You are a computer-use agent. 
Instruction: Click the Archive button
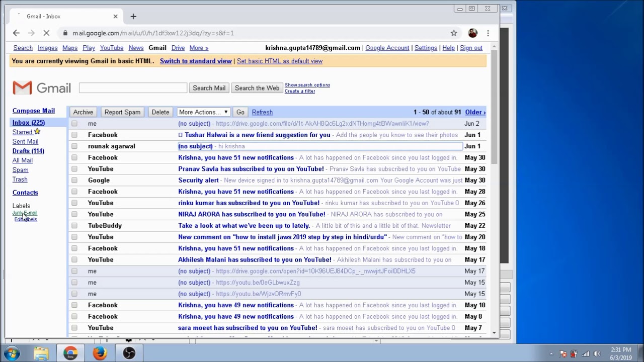83,112
